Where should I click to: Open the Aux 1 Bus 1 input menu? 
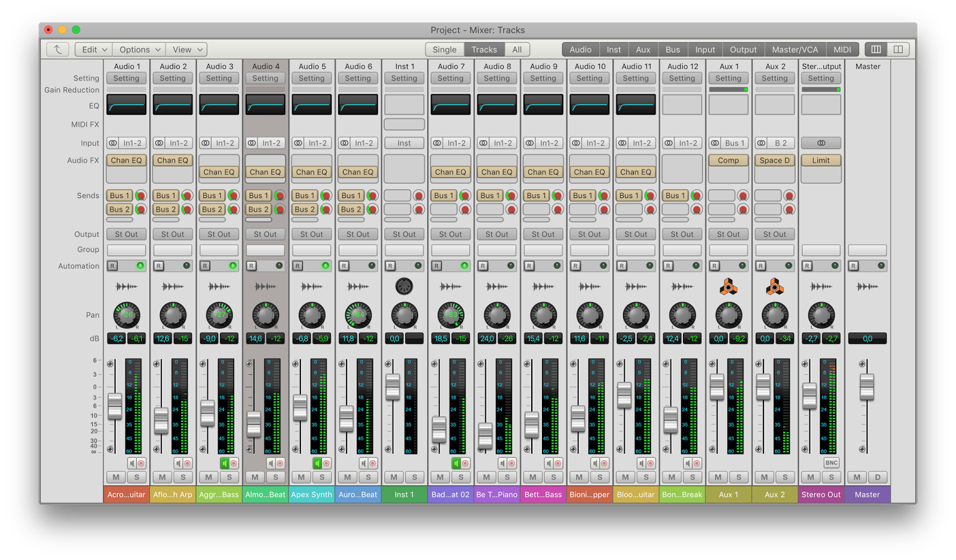pos(735,143)
